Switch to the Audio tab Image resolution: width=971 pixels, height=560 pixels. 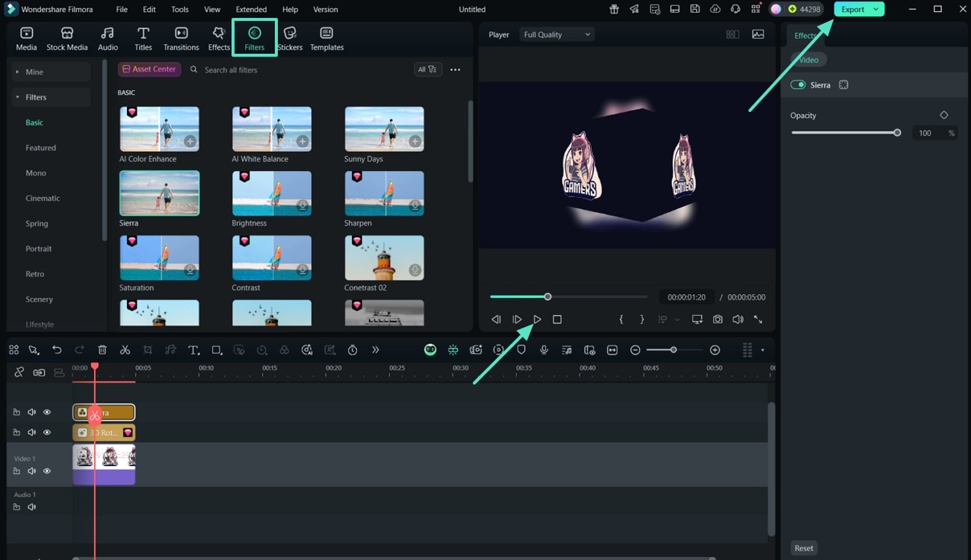(x=108, y=39)
